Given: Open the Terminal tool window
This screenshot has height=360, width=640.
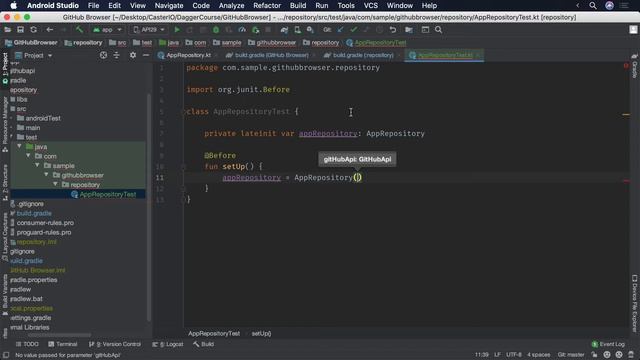Looking at the screenshot, I should click(63, 344).
